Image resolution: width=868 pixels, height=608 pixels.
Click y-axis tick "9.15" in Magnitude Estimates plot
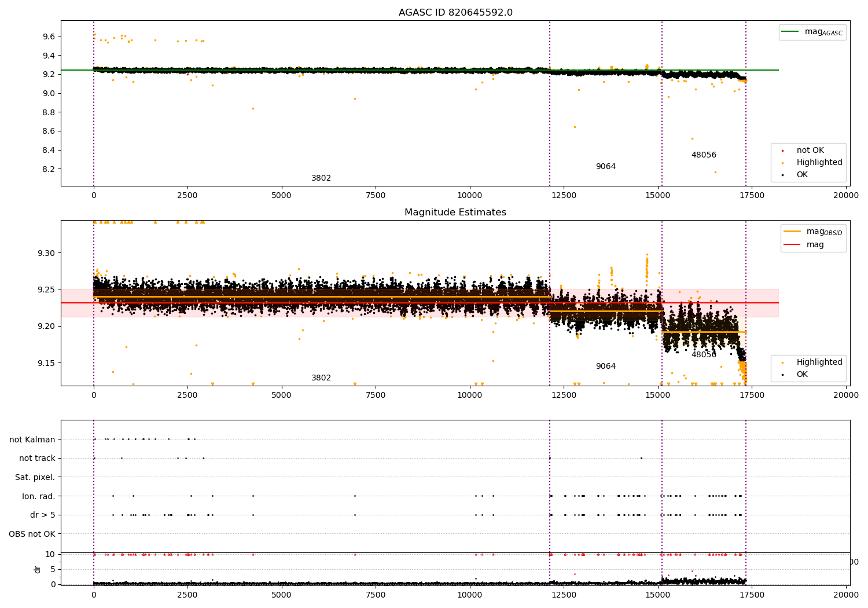point(46,363)
